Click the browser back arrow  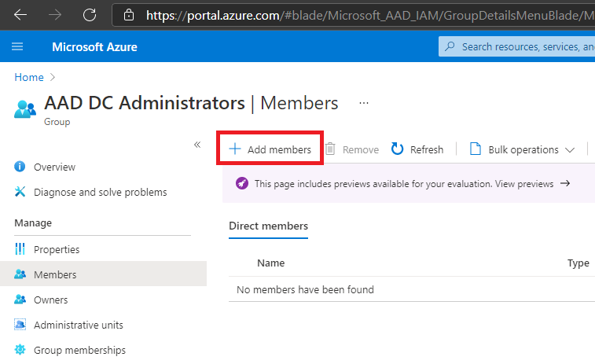pos(20,15)
